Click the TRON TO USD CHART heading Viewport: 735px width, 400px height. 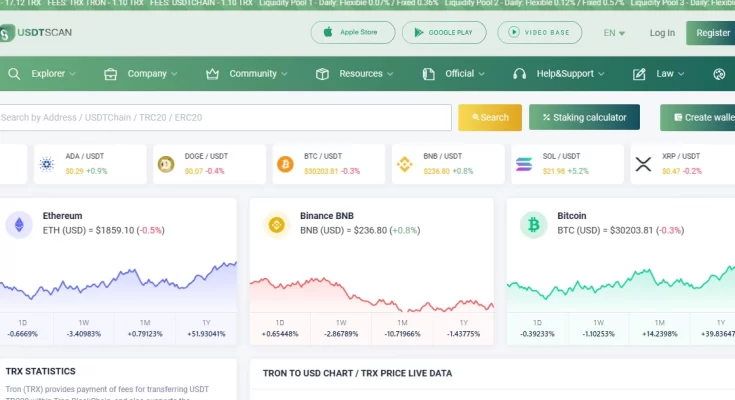[x=357, y=373]
